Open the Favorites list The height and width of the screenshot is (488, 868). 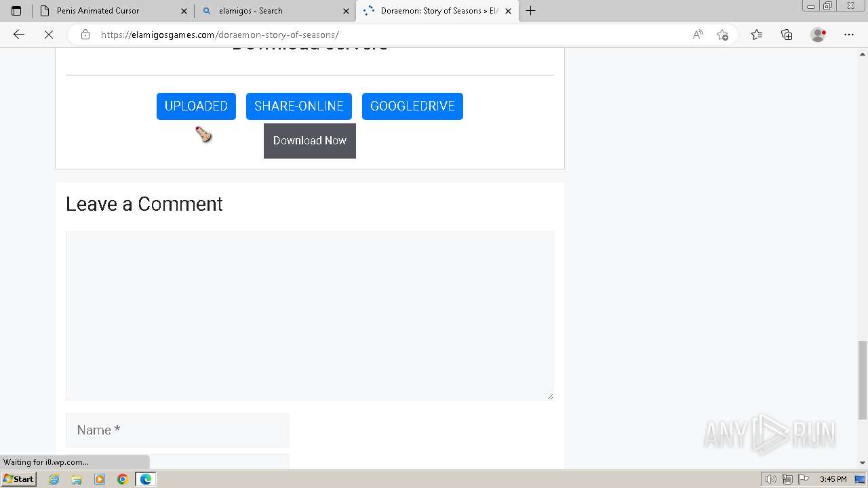pyautogui.click(x=757, y=35)
